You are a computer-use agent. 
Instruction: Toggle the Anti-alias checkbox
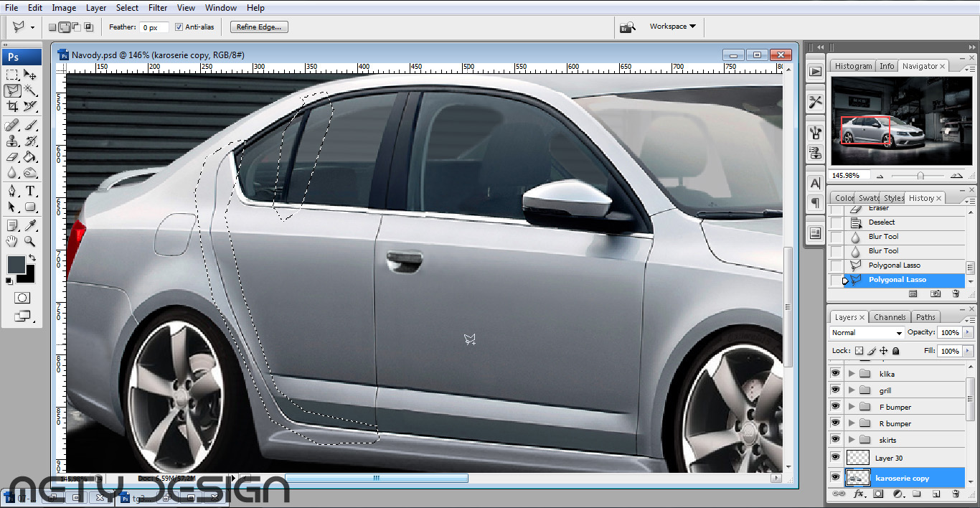point(179,27)
